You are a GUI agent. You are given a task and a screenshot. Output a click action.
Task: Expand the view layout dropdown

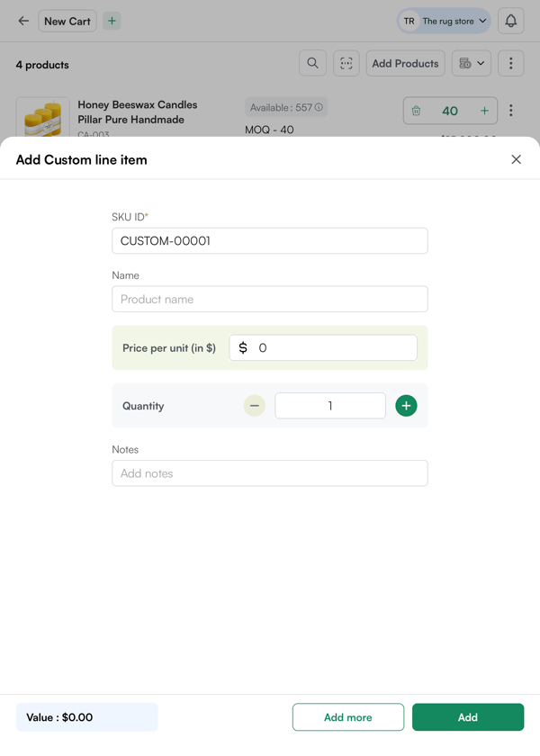pos(472,63)
